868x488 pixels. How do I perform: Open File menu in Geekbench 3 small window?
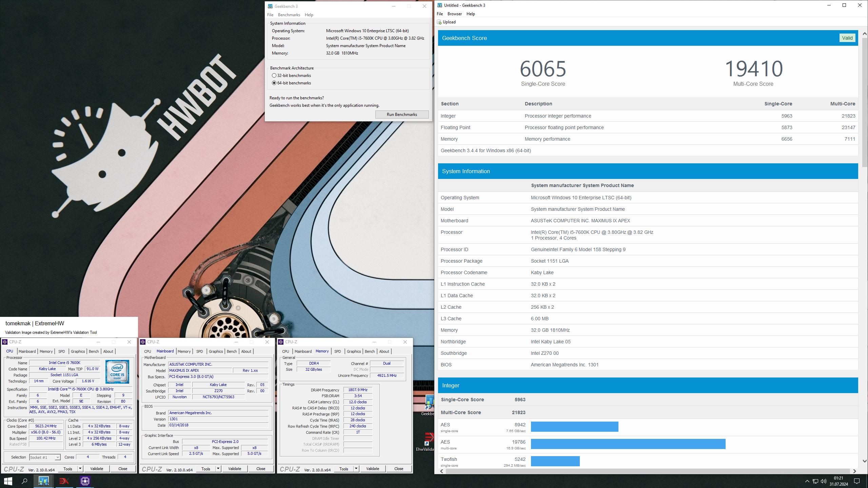pyautogui.click(x=270, y=15)
